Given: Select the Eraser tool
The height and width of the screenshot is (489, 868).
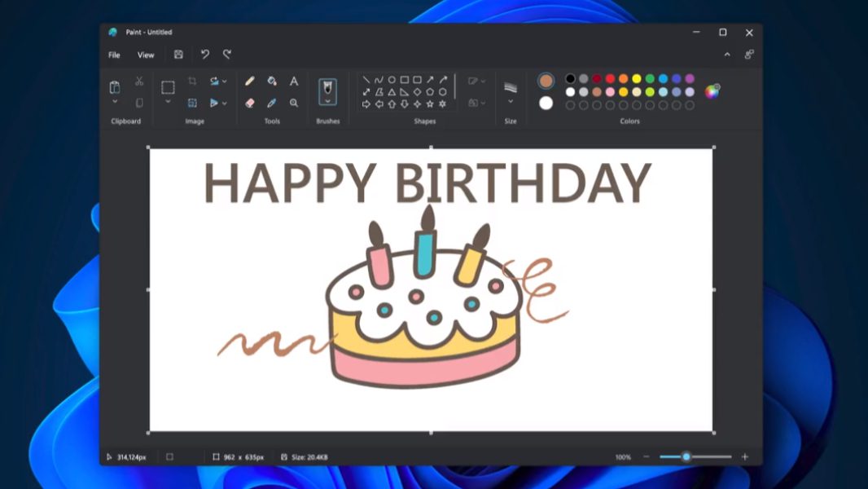Looking at the screenshot, I should click(x=250, y=103).
